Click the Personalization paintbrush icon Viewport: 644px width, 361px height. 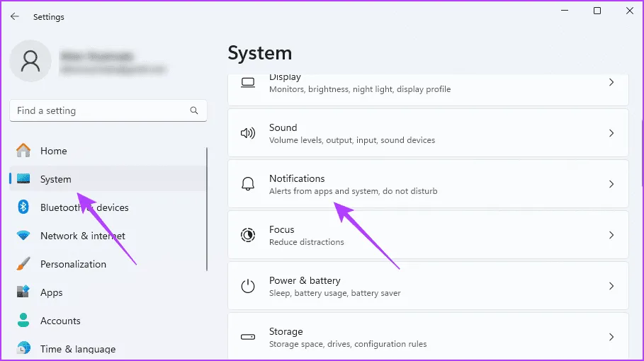(x=23, y=264)
